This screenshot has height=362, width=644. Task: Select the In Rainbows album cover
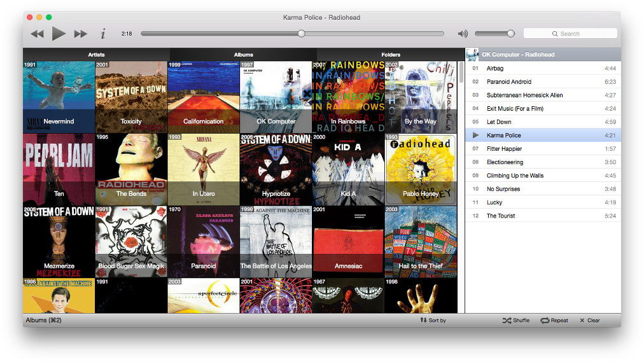(348, 97)
